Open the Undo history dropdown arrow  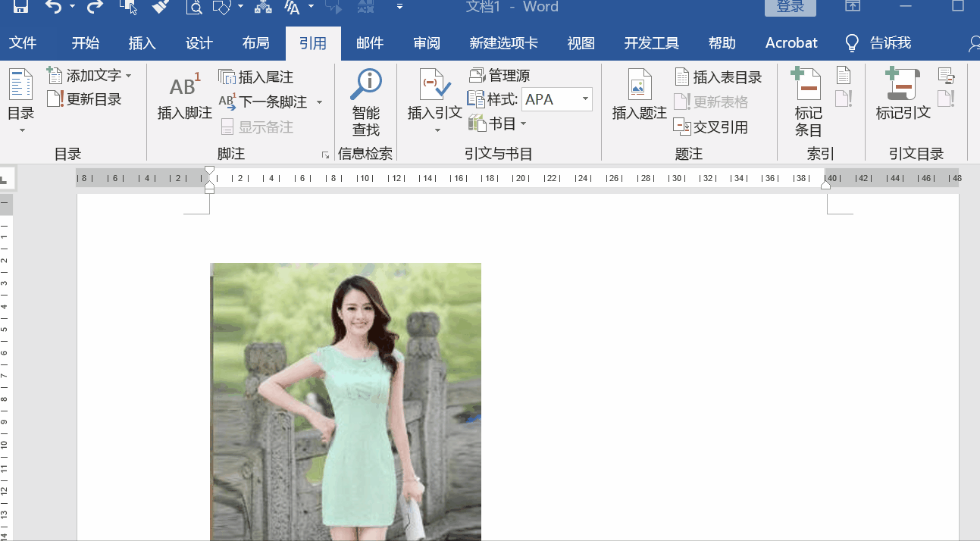73,7
